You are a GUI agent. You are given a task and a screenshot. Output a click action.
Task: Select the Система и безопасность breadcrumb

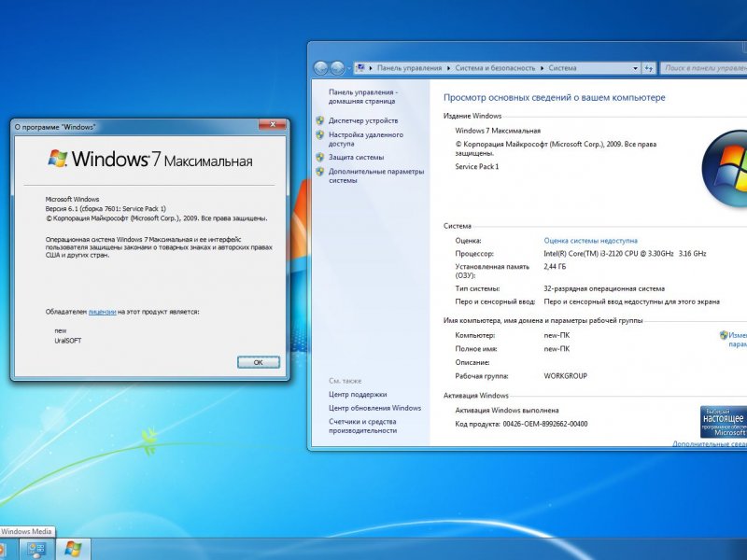[x=495, y=68]
